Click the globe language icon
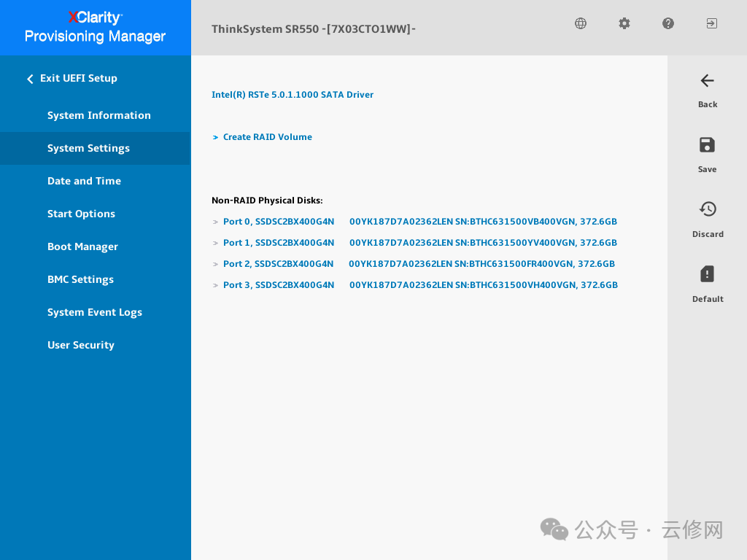 tap(580, 23)
